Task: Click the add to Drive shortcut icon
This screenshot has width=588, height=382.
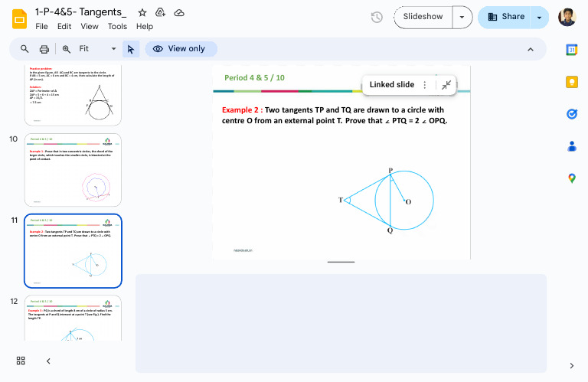Action: coord(161,13)
